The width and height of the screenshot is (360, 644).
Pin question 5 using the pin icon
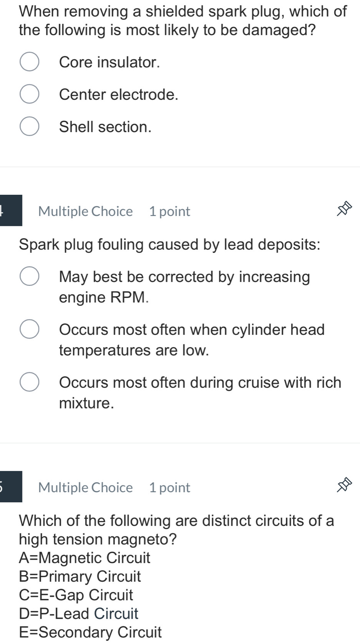(x=345, y=485)
